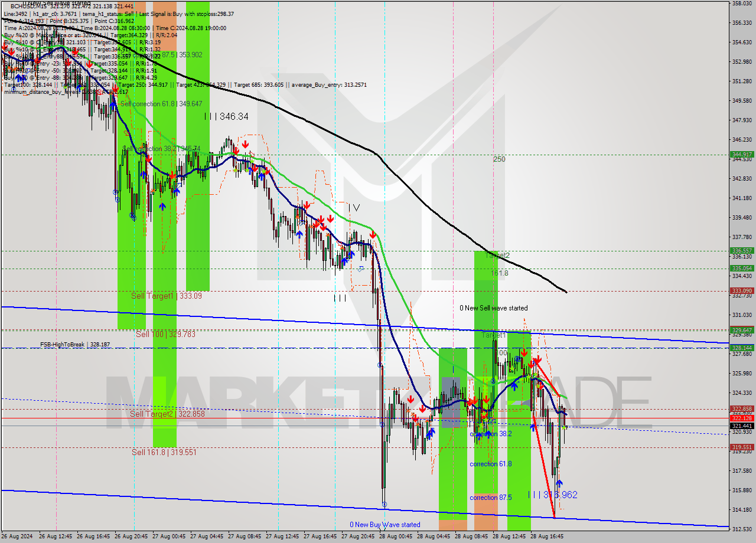Click the '0 New Buy Wave started' annotation

coord(385,525)
